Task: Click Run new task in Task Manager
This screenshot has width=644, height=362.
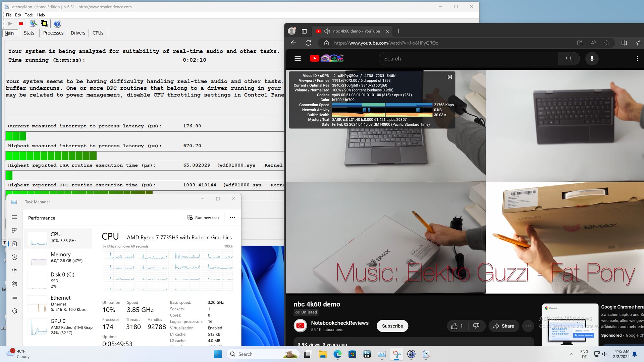Action: click(x=204, y=218)
